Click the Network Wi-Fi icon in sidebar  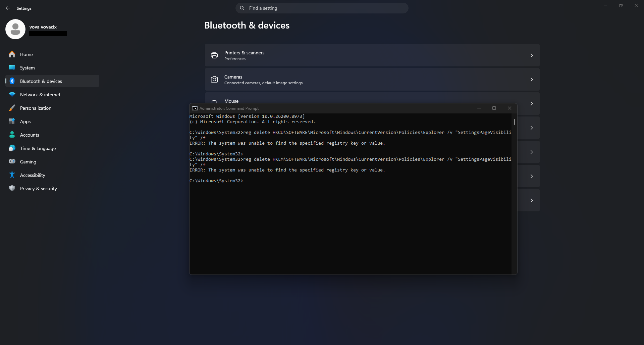12,94
